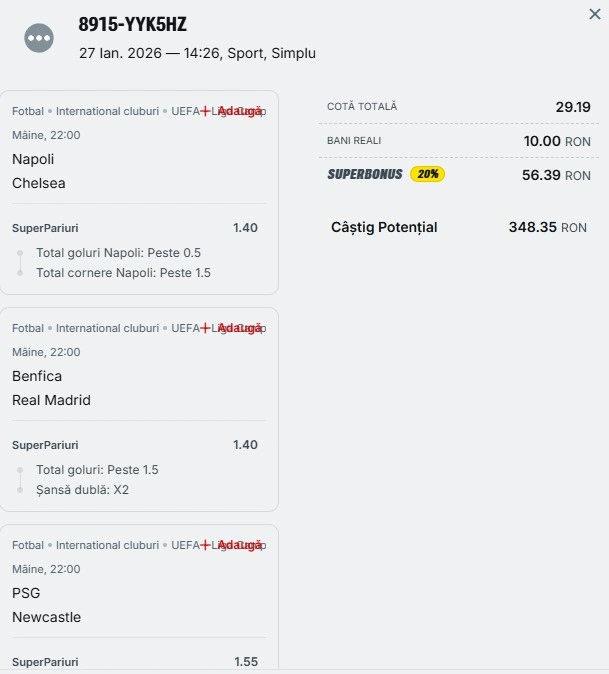Select the Real Madrid team name
Viewport: 609px width, 674px height.
(x=51, y=400)
